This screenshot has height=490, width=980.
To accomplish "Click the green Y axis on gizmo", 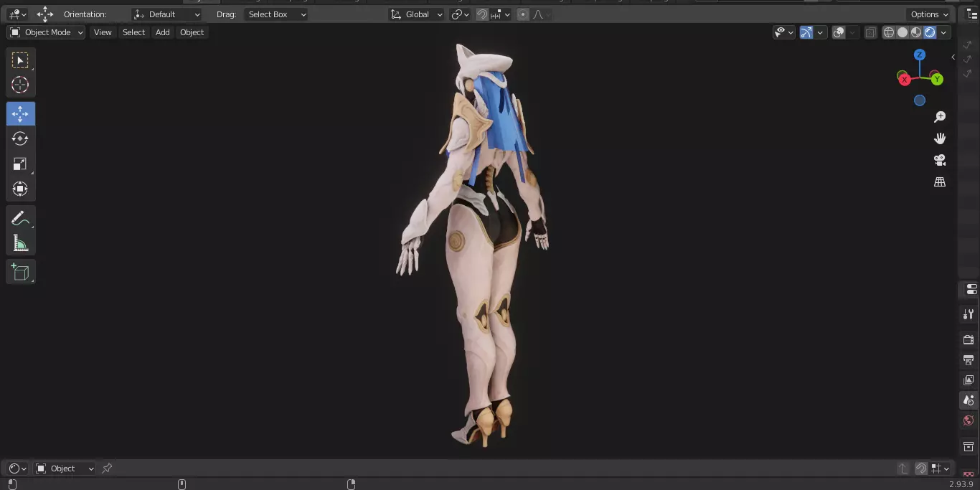I will click(937, 80).
